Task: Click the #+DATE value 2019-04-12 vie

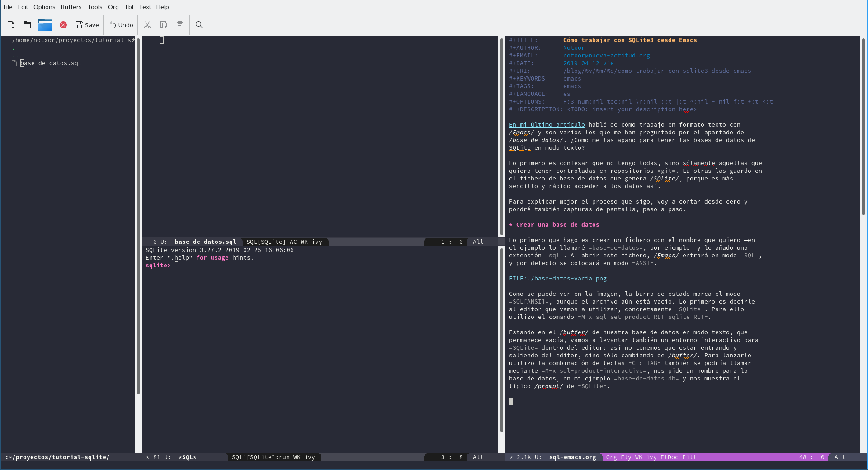Action: click(x=589, y=63)
